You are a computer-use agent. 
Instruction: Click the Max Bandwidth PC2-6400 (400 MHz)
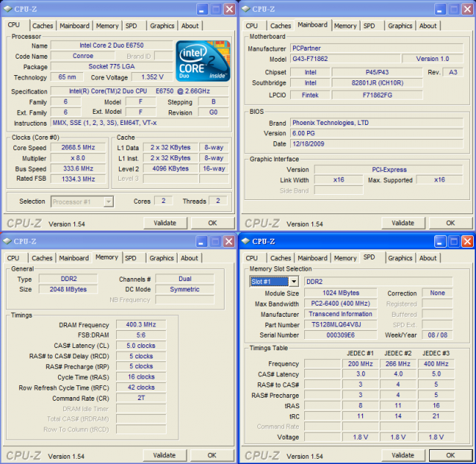(341, 303)
